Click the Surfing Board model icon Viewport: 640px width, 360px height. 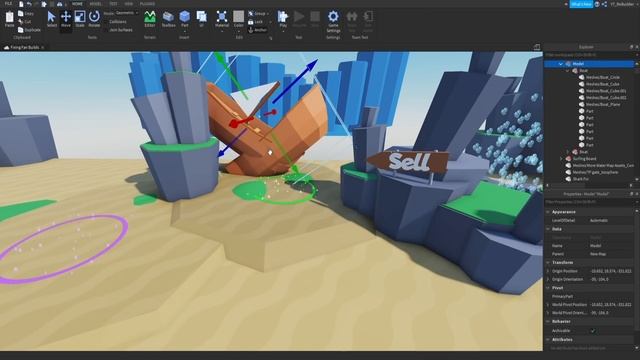[x=568, y=159]
